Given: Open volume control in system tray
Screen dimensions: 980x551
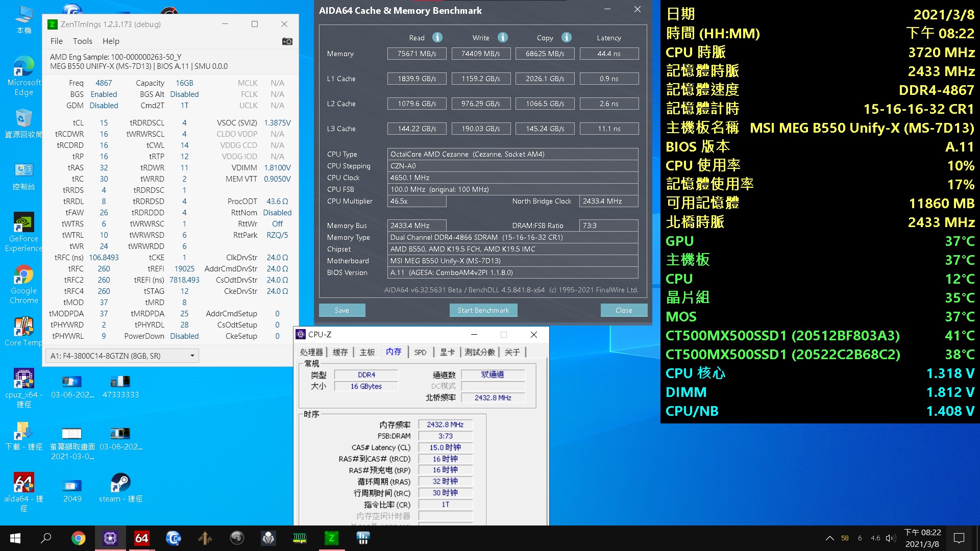Looking at the screenshot, I should pyautogui.click(x=891, y=538).
